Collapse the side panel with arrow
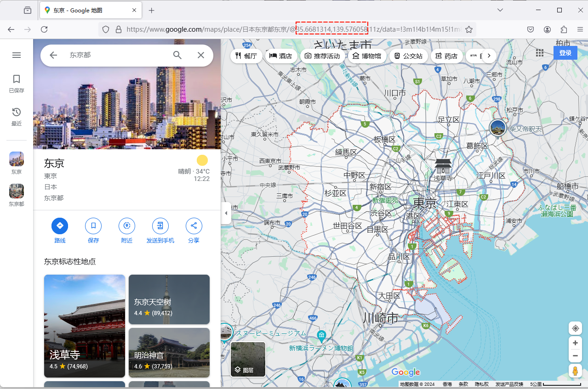The width and height of the screenshot is (588, 389). click(x=226, y=213)
